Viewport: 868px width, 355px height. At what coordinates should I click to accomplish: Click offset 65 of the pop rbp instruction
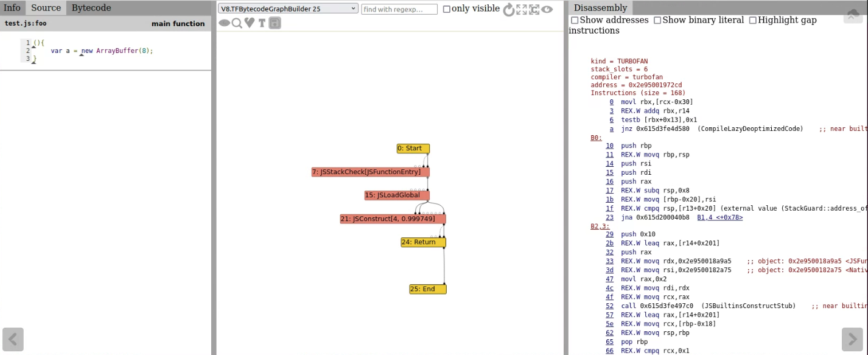pyautogui.click(x=610, y=342)
